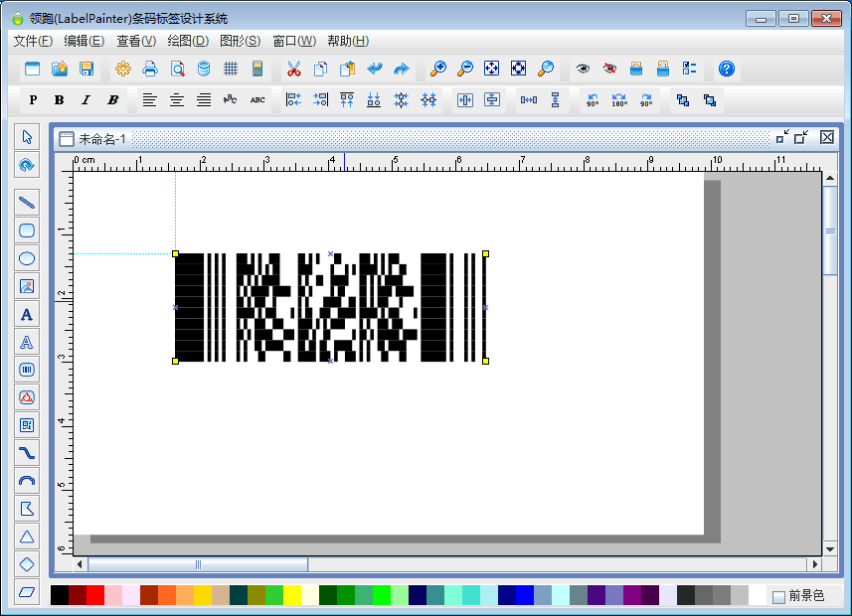Screen dimensions: 852x616
Task: Pick the pure blue color swatch
Action: [x=524, y=595]
